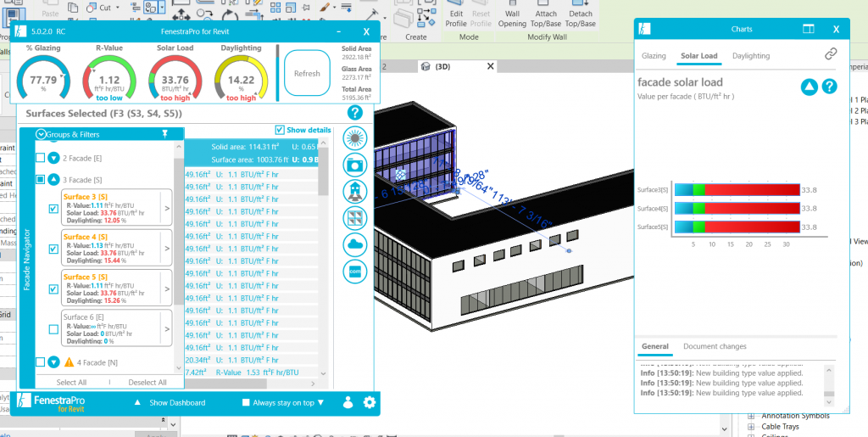Open the Document changes tab

click(x=715, y=346)
